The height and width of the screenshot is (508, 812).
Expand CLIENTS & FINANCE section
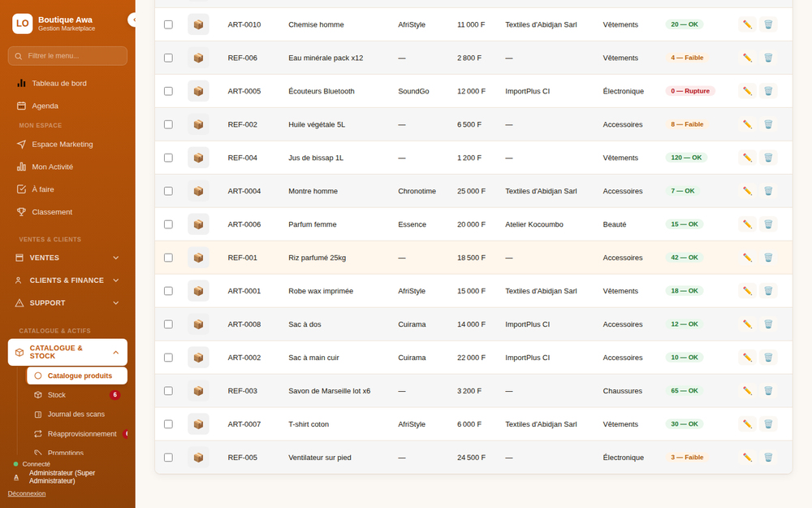67,280
